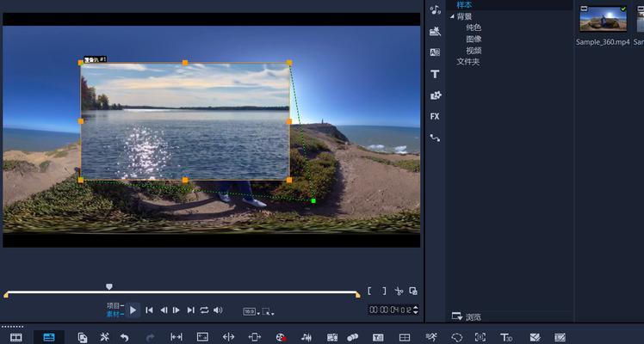Open the system volume speaker control

(218, 310)
